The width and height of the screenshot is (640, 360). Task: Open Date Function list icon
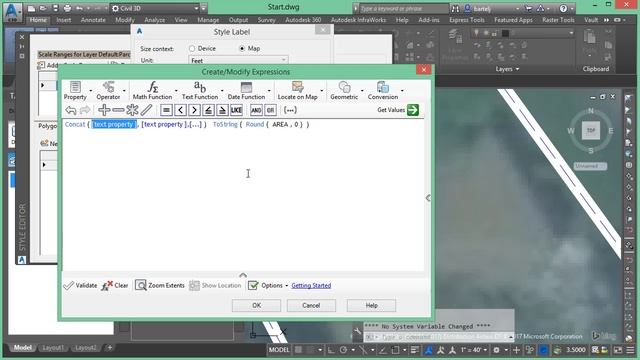coord(246,87)
